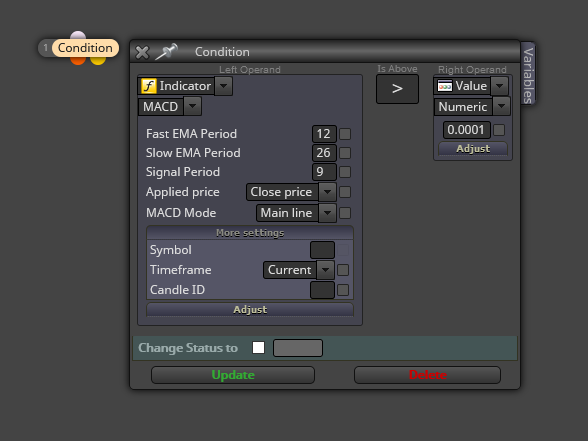This screenshot has height=441, width=588.
Task: Toggle the MACD Mode checkbox
Action: 345,213
